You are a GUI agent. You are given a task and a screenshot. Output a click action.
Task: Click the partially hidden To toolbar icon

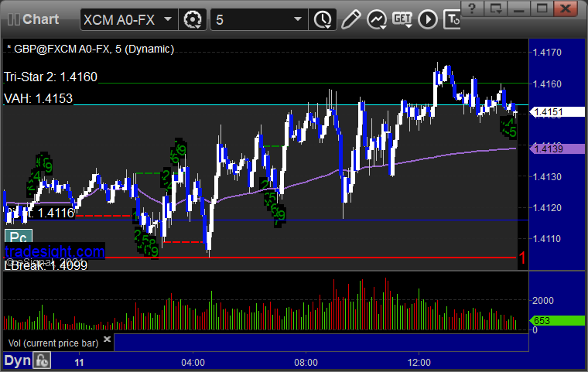[x=452, y=19]
